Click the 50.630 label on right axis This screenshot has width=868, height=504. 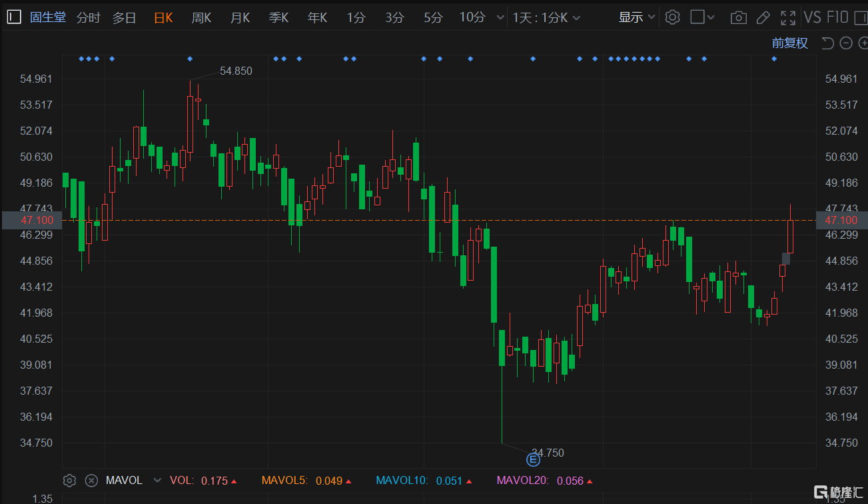[x=841, y=157]
